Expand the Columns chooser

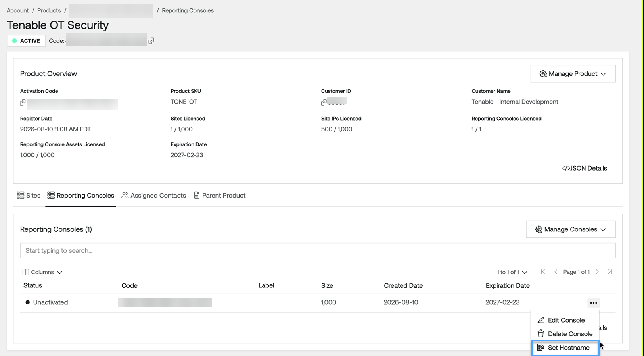[x=42, y=272]
